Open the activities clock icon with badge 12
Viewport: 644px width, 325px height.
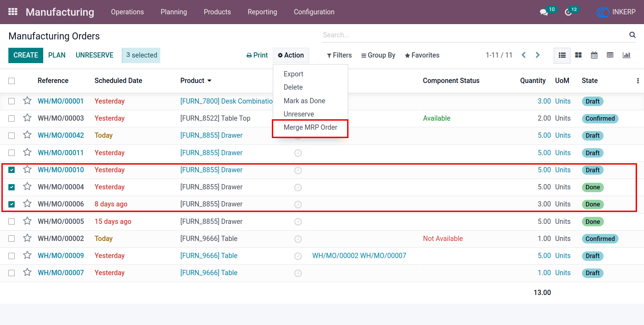568,12
